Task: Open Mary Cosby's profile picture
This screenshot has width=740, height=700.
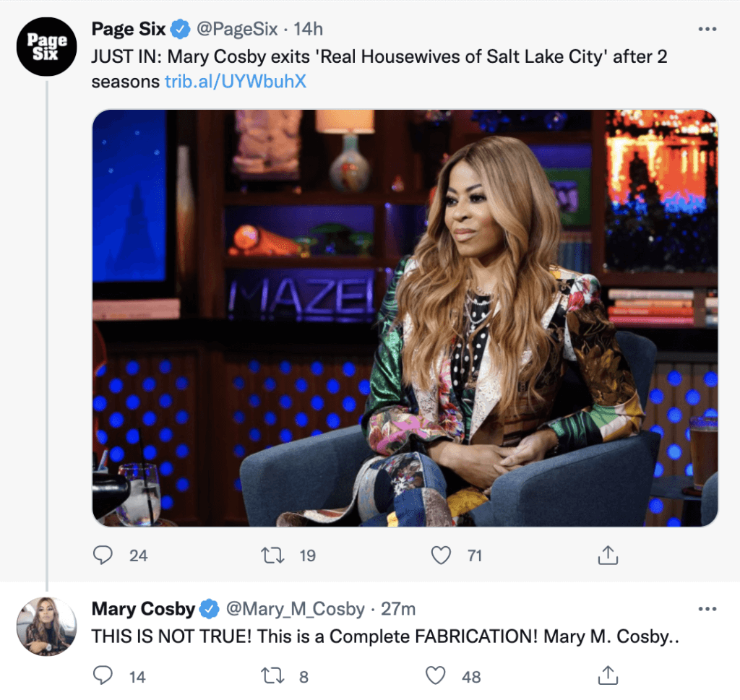Action: (46, 626)
